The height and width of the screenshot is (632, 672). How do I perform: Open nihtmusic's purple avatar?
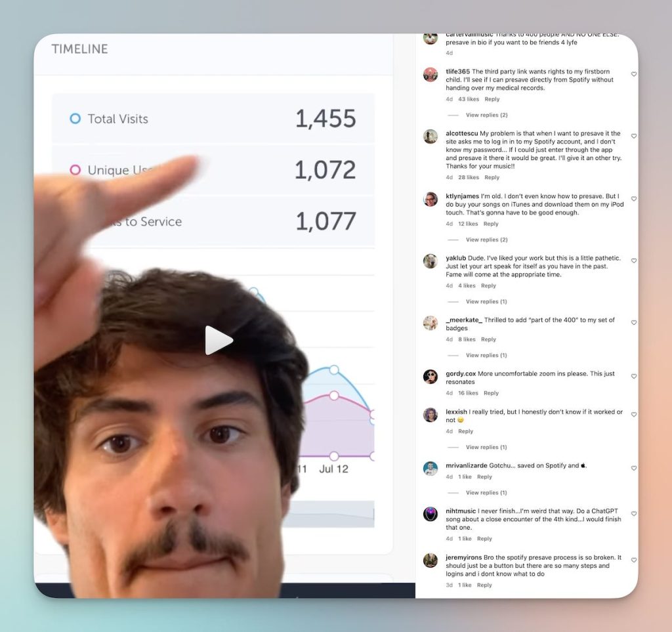point(430,514)
